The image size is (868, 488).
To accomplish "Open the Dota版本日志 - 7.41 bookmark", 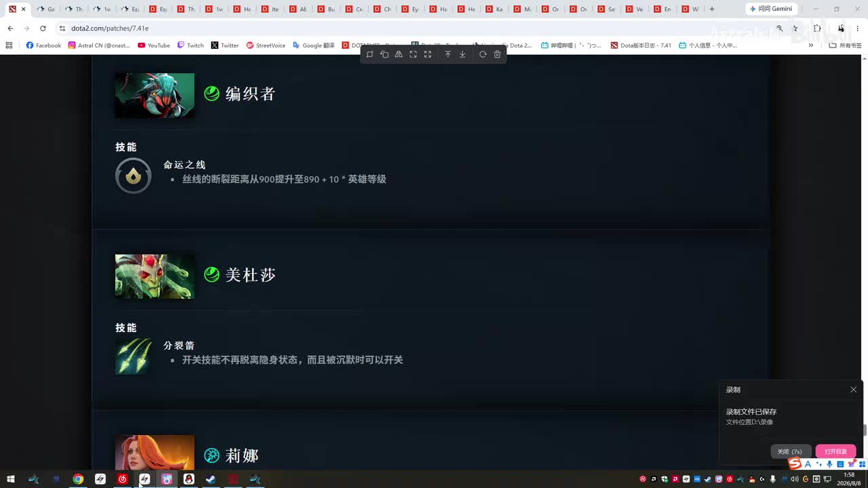I will point(640,45).
